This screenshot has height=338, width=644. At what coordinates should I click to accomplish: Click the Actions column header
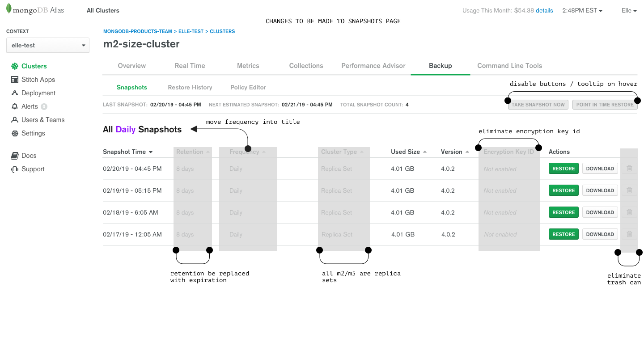pos(559,152)
